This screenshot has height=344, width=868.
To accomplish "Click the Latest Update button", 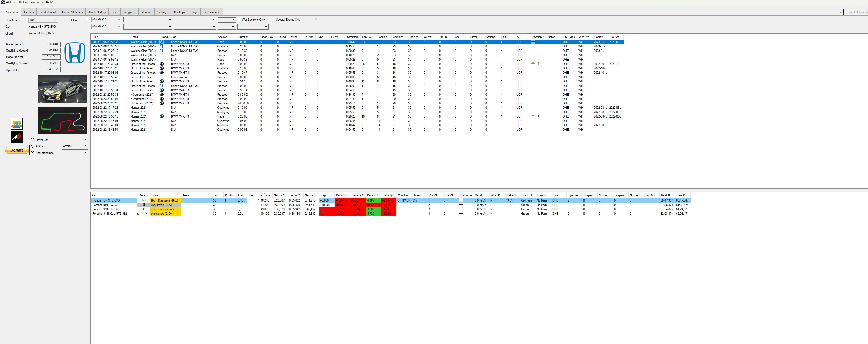I will (856, 12).
